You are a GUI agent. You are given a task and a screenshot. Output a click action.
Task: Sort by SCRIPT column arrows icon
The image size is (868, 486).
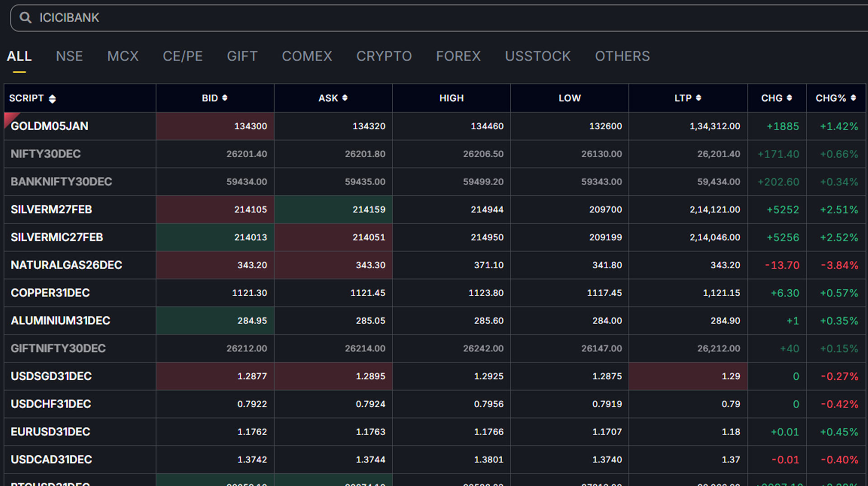tap(52, 99)
